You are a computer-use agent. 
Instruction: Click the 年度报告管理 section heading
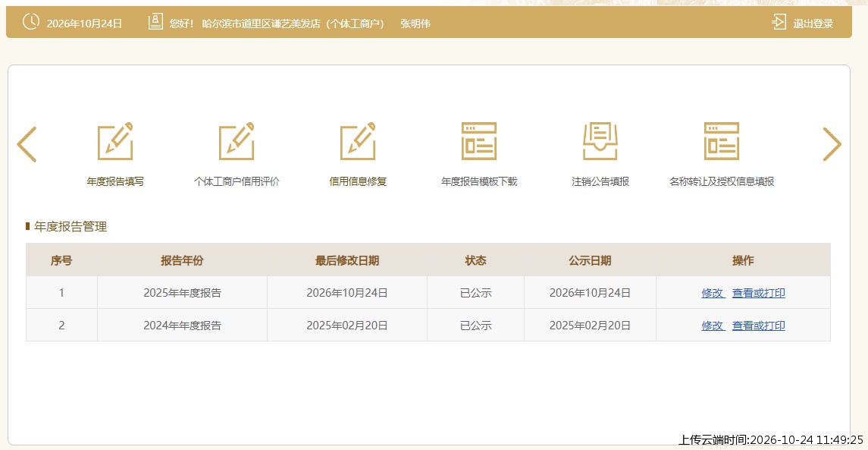click(71, 226)
